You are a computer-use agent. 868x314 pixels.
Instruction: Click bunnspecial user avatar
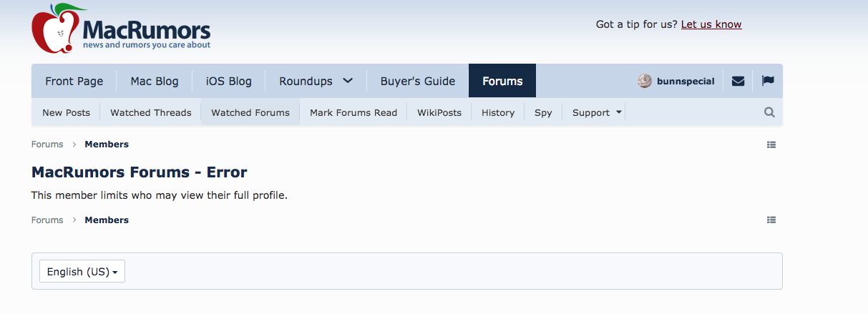(x=645, y=81)
